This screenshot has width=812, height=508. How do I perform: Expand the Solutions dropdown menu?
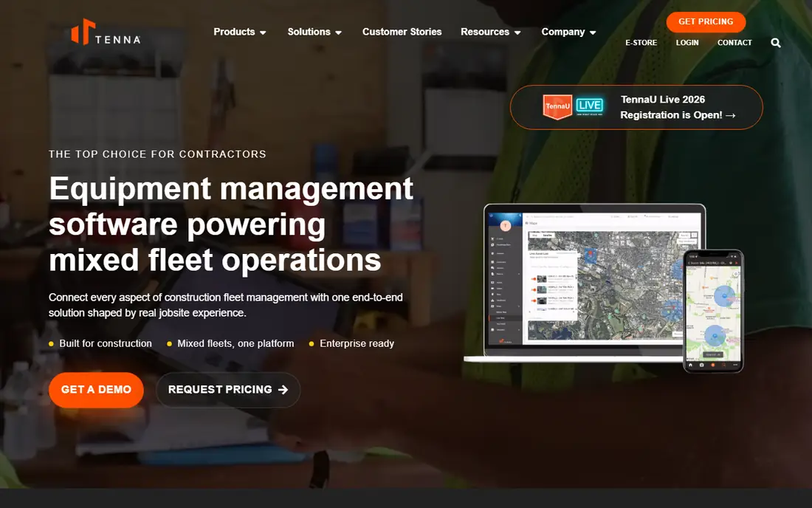click(x=314, y=32)
